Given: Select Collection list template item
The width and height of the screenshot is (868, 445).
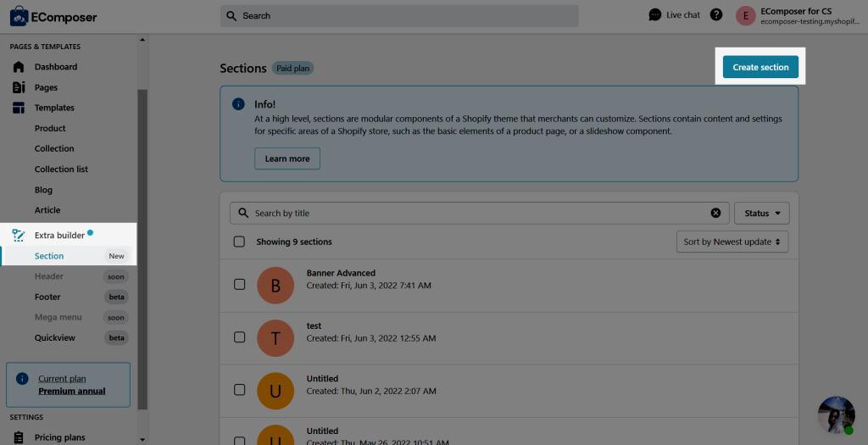Looking at the screenshot, I should (x=61, y=170).
